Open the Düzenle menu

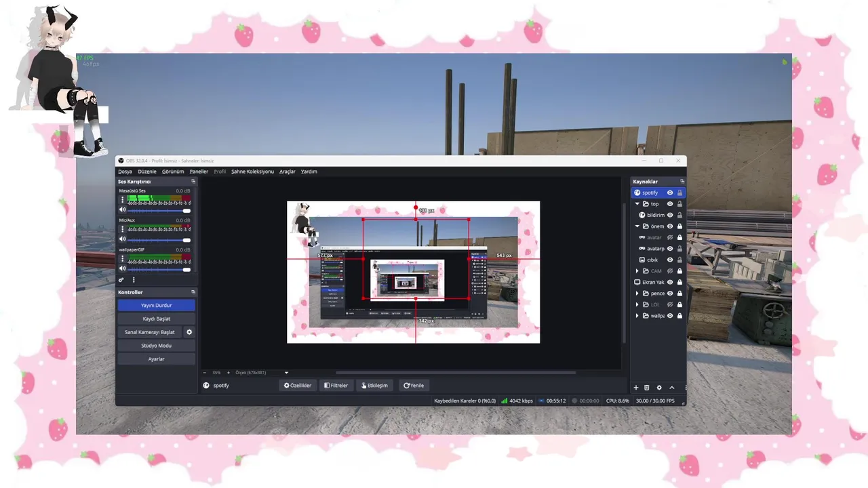point(147,171)
